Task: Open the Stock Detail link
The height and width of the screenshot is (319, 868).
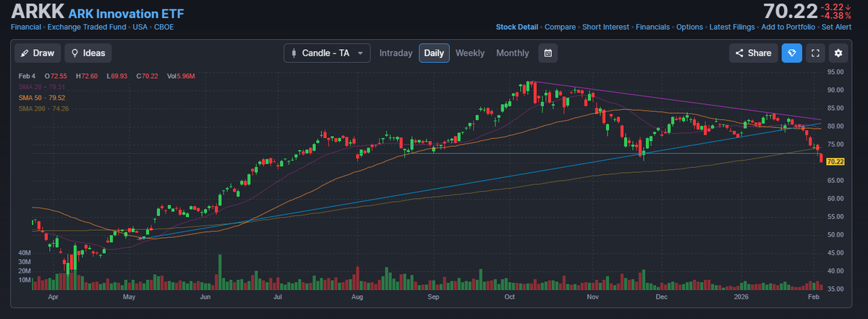Action: (516, 27)
